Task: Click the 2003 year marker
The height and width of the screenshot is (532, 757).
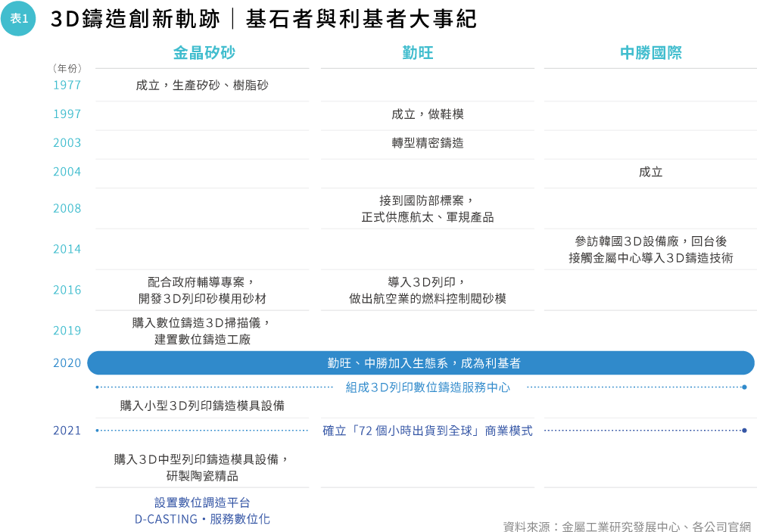Action: (67, 143)
